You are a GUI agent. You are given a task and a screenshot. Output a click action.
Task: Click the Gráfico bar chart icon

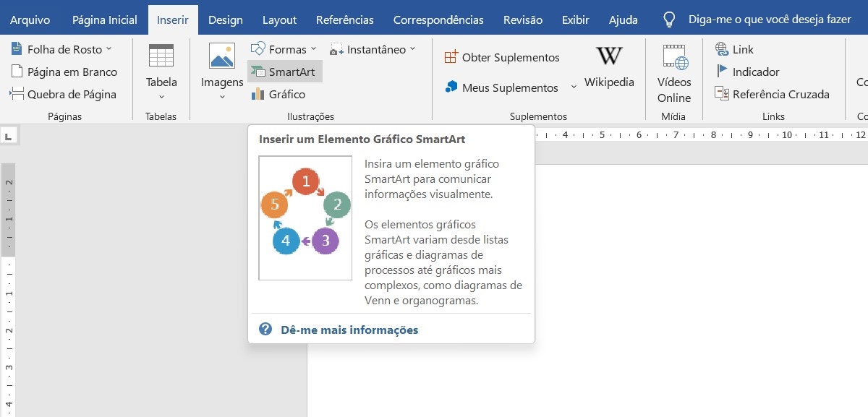(258, 94)
